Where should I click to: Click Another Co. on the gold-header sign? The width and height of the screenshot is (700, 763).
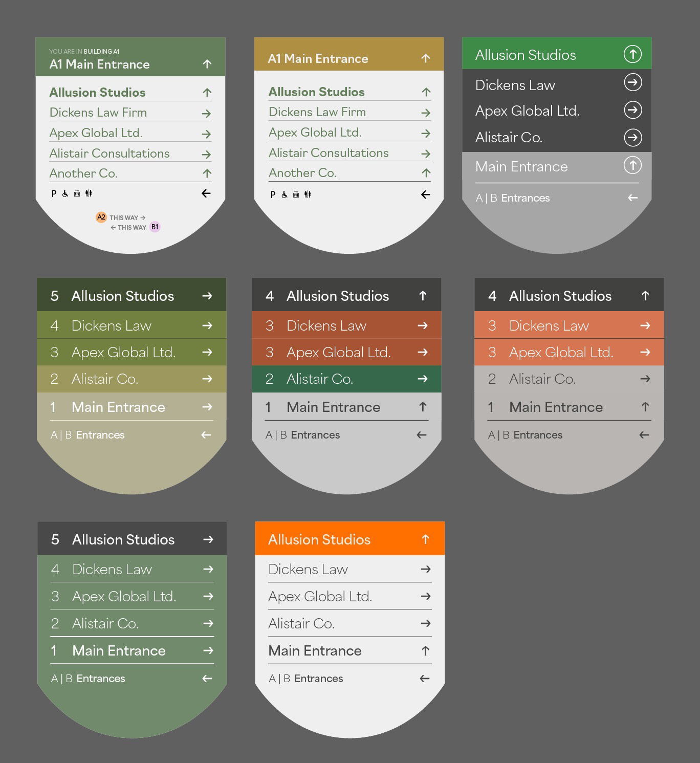303,173
